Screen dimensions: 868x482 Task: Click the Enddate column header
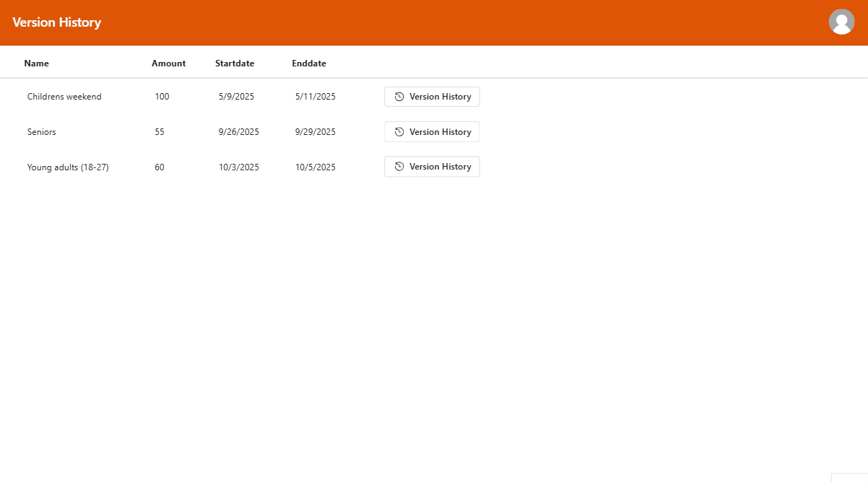click(x=309, y=63)
